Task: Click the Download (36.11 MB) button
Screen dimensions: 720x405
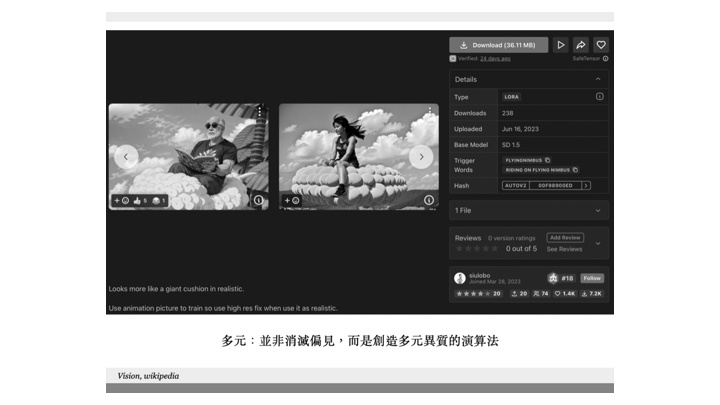Action: point(498,45)
